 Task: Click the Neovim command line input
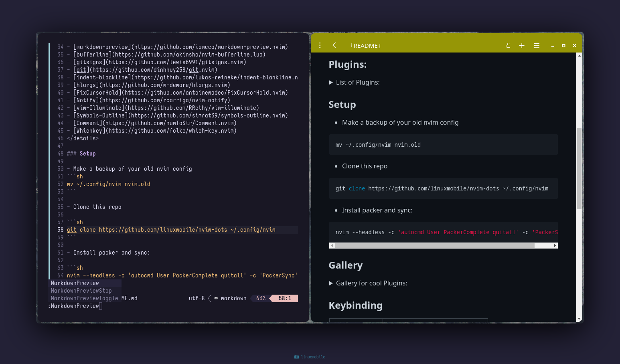click(x=173, y=306)
